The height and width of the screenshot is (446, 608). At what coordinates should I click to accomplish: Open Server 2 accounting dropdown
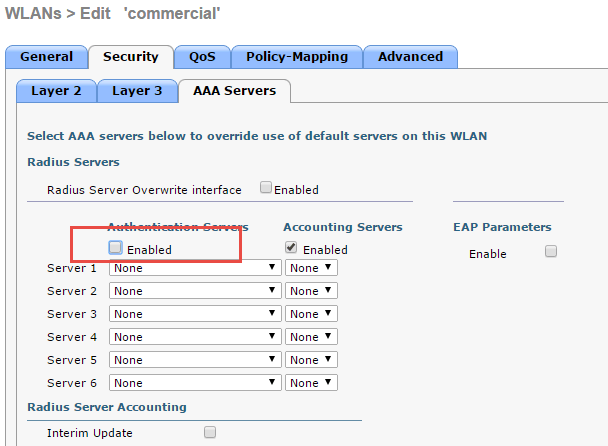coord(311,290)
